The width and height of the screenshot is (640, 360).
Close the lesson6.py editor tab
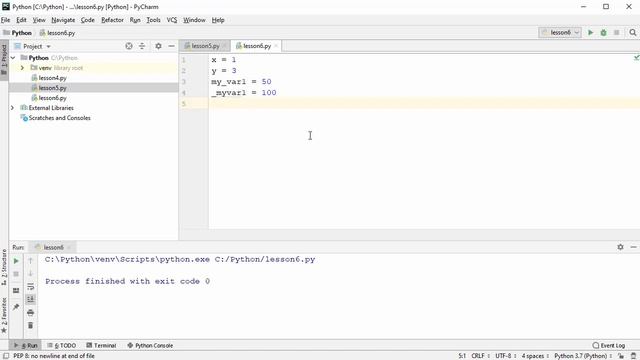pyautogui.click(x=276, y=46)
